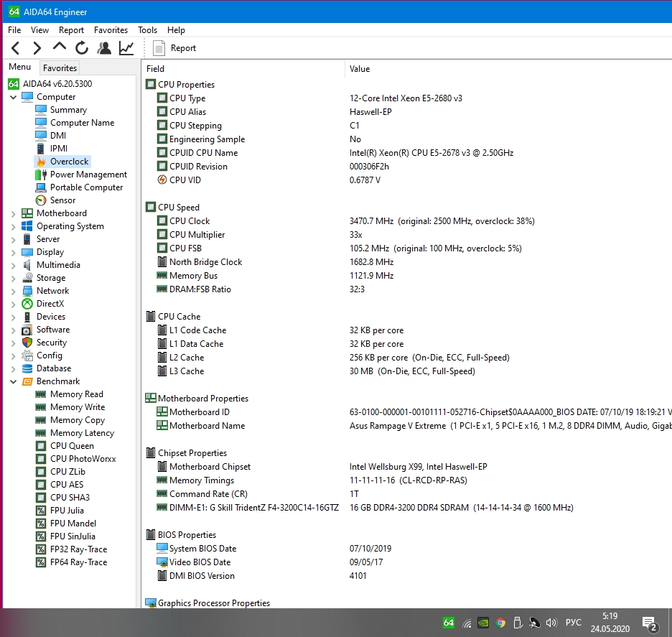Click NVIDIA tray icon in taskbar
672x637 pixels.
point(483,623)
